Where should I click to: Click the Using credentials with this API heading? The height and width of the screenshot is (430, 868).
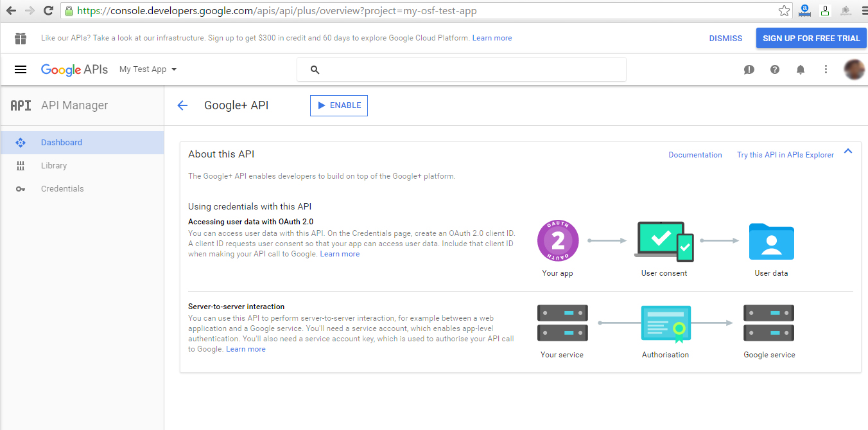tap(250, 206)
